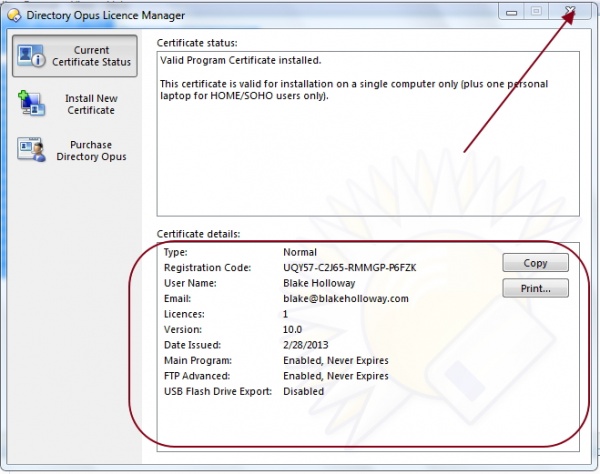The width and height of the screenshot is (600, 474).
Task: Click the USB Flash Drive Export Disabled value
Action: tap(303, 391)
